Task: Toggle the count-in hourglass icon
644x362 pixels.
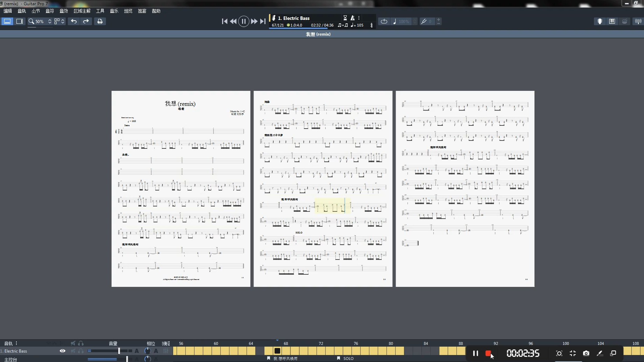Action: click(345, 18)
